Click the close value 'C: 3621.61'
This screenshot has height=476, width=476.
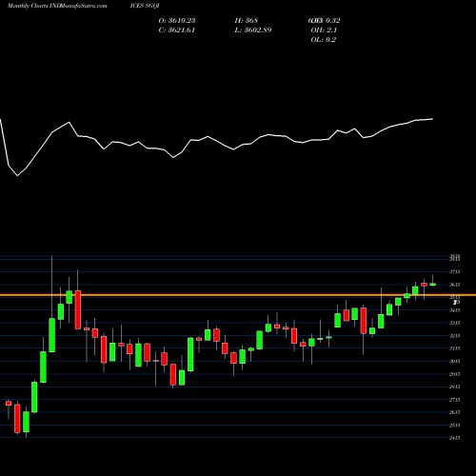177,30
